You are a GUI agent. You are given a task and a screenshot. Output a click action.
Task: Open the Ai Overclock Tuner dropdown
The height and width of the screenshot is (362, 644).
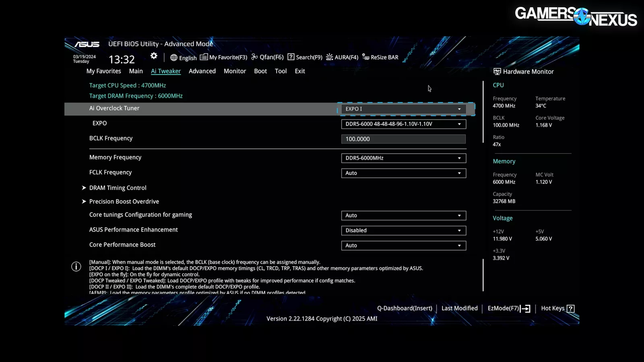coord(404,109)
